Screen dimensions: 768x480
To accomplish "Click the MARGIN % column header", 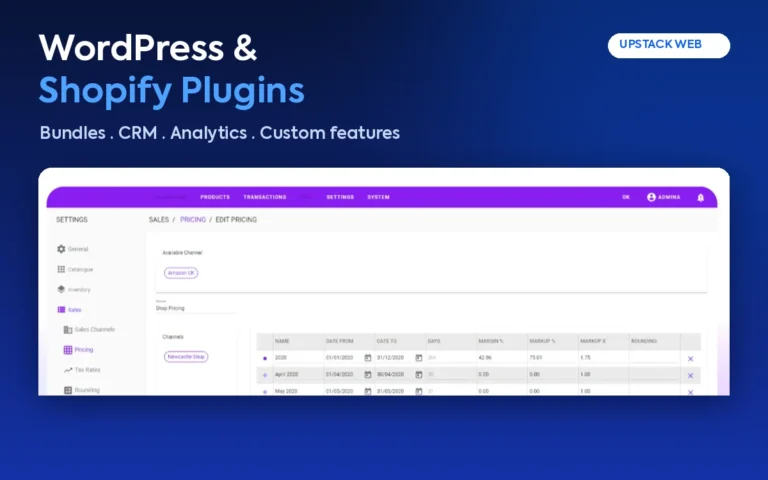I will tap(491, 341).
